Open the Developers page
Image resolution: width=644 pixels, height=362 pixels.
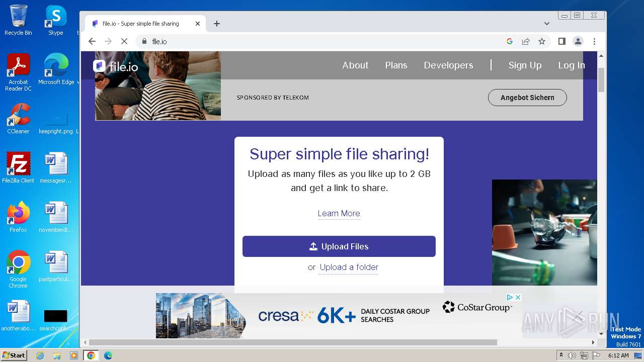[x=448, y=65]
